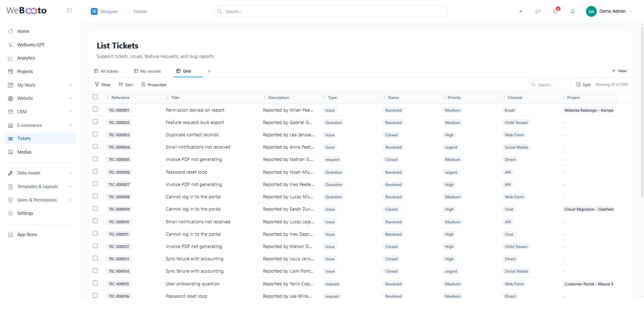Open the Sort options
The height and width of the screenshot is (317, 644).
[x=126, y=85]
